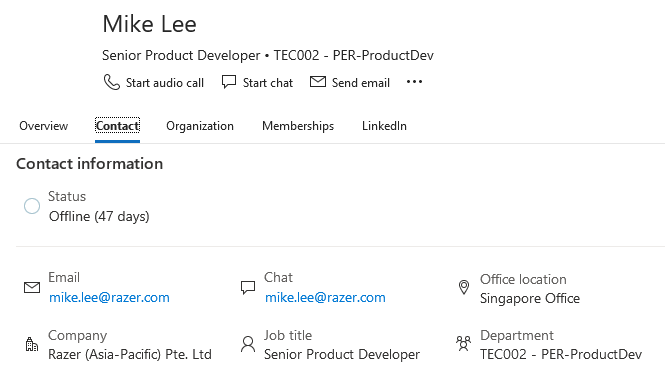The width and height of the screenshot is (665, 392).
Task: Open the more options ellipsis menu
Action: tap(414, 82)
